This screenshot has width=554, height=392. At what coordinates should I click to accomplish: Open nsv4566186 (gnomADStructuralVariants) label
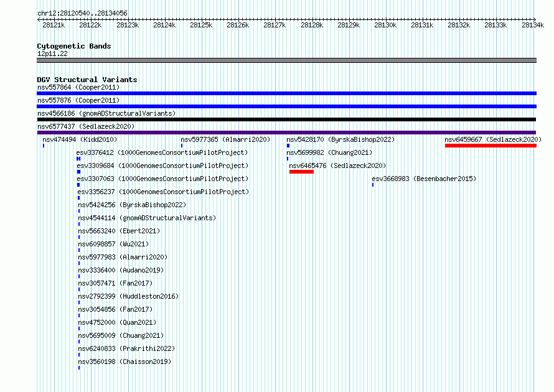click(106, 113)
